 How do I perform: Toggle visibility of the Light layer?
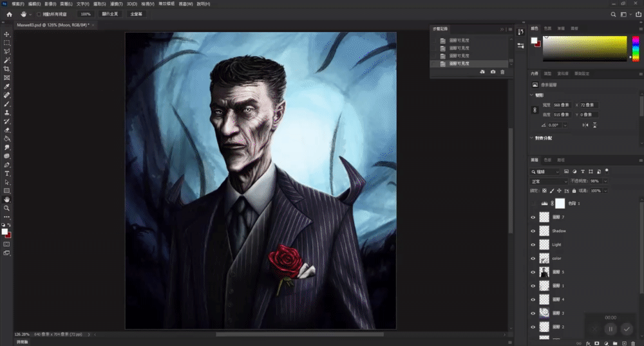(533, 245)
